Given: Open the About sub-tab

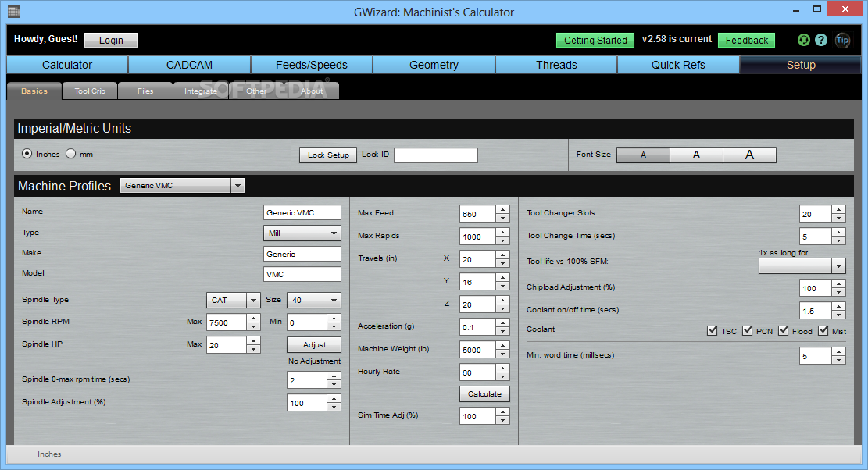Looking at the screenshot, I should pos(312,91).
